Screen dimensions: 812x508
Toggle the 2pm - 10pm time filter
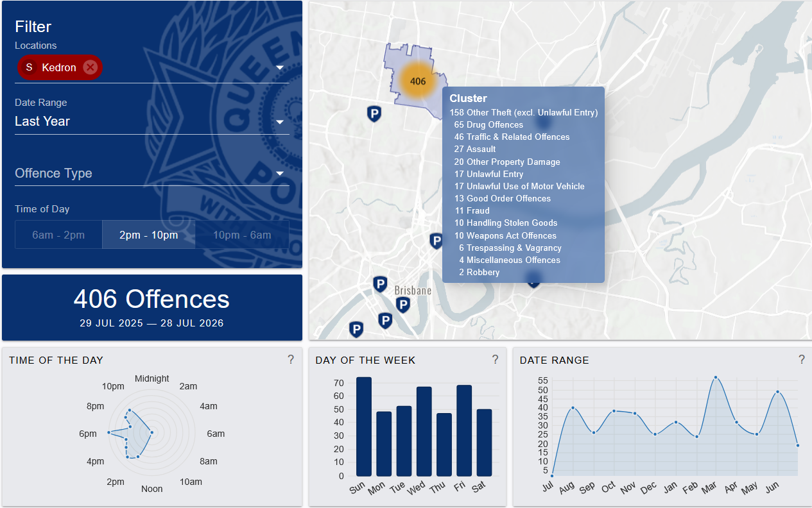pyautogui.click(x=149, y=235)
